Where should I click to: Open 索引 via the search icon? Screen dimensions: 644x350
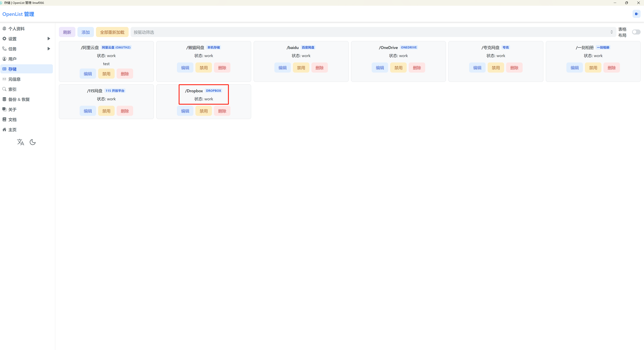[x=4, y=89]
